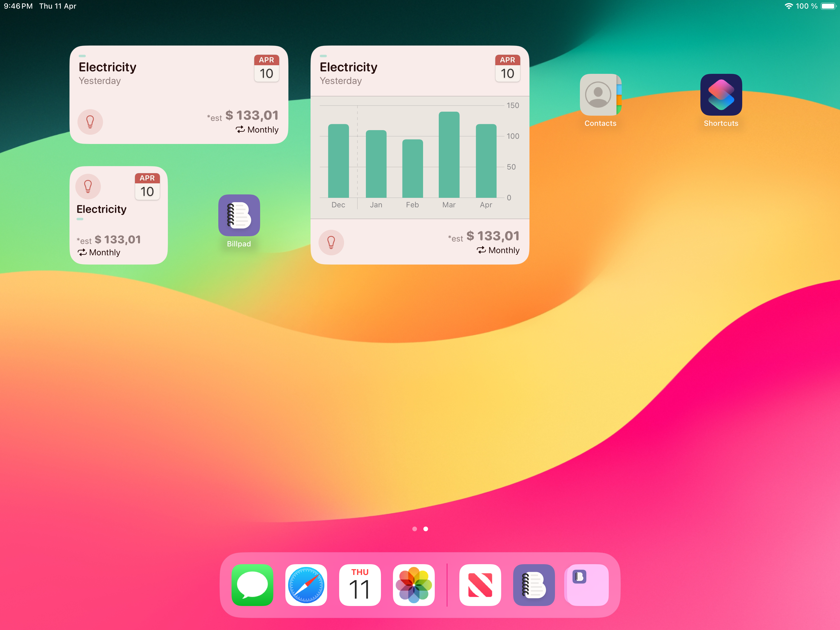Open the Calendar app in dock
This screenshot has width=840, height=630.
tap(360, 584)
